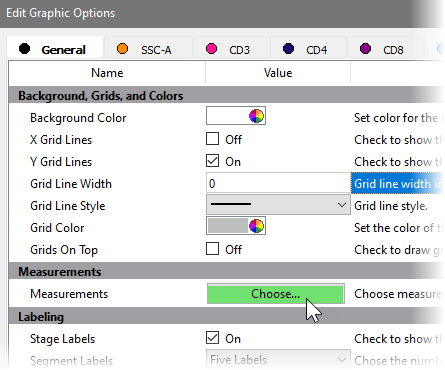Select the Grid Line Width row label
This screenshot has height=370, width=445.
pos(71,184)
